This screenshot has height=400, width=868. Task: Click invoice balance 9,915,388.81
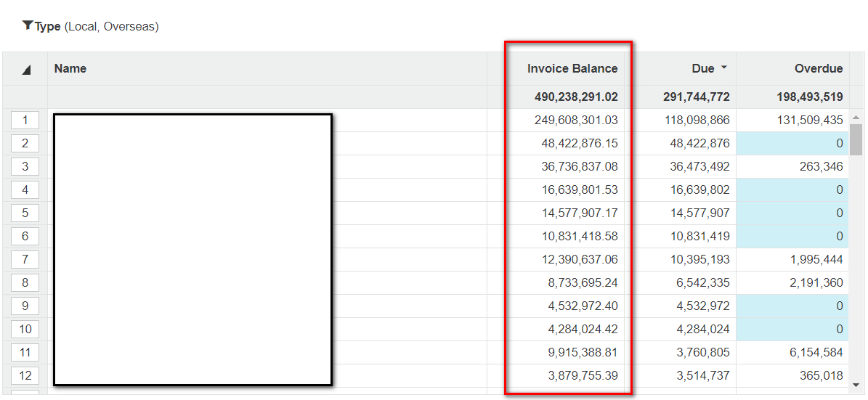click(x=583, y=352)
